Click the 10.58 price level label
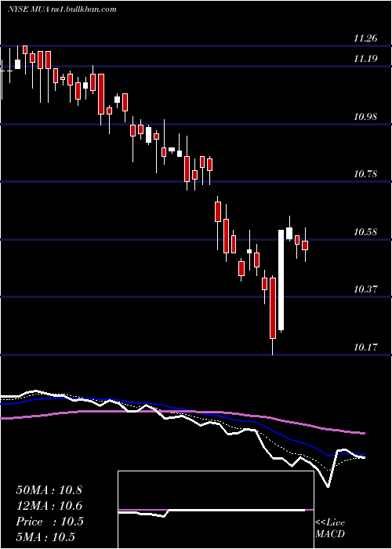 pyautogui.click(x=365, y=232)
